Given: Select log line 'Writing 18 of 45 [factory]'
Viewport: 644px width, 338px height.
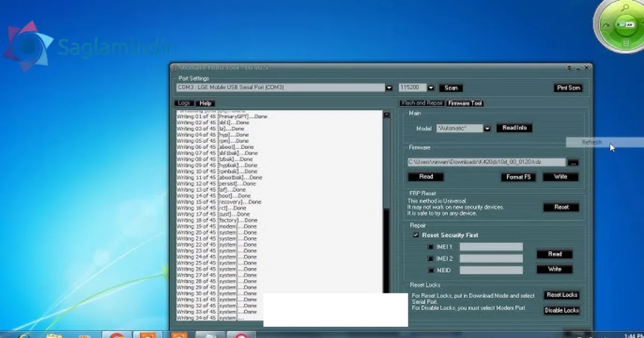Looking at the screenshot, I should pos(217,220).
